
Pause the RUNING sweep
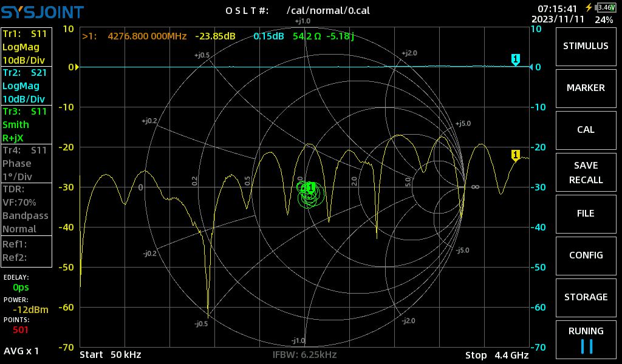coord(586,340)
